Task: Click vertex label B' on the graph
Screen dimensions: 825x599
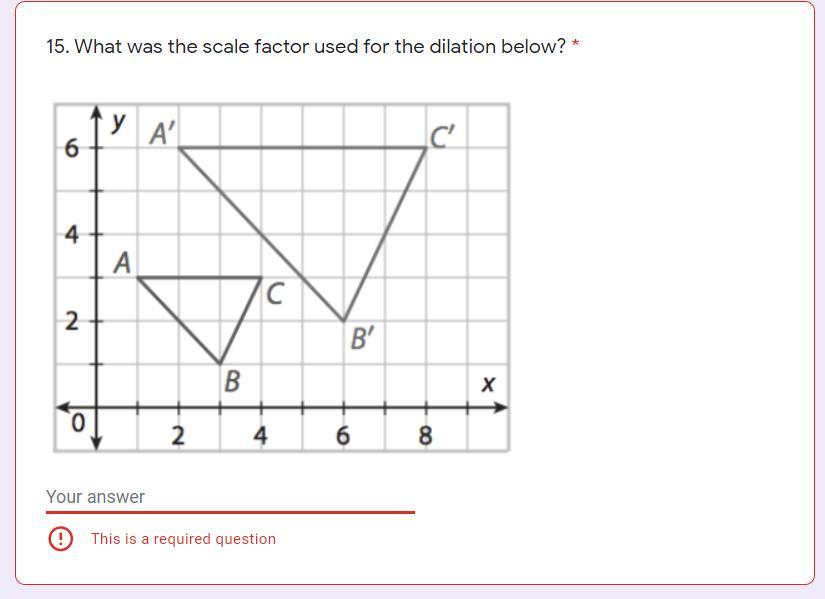Action: [363, 338]
